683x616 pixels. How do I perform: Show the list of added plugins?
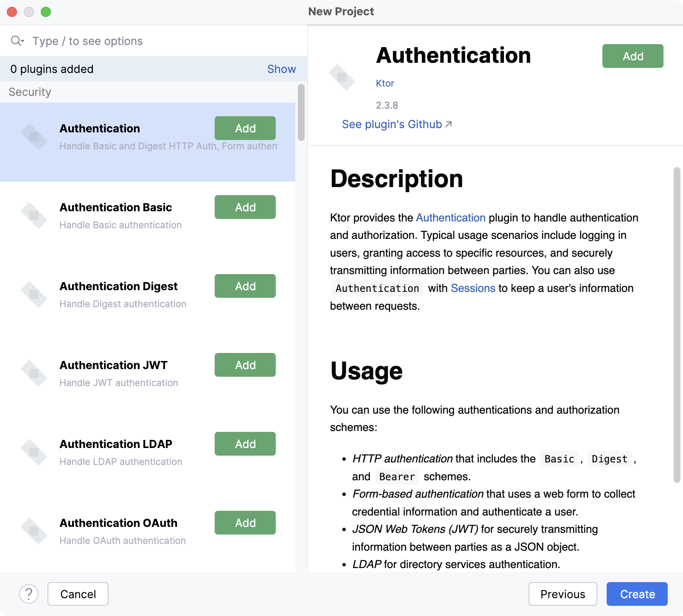281,69
